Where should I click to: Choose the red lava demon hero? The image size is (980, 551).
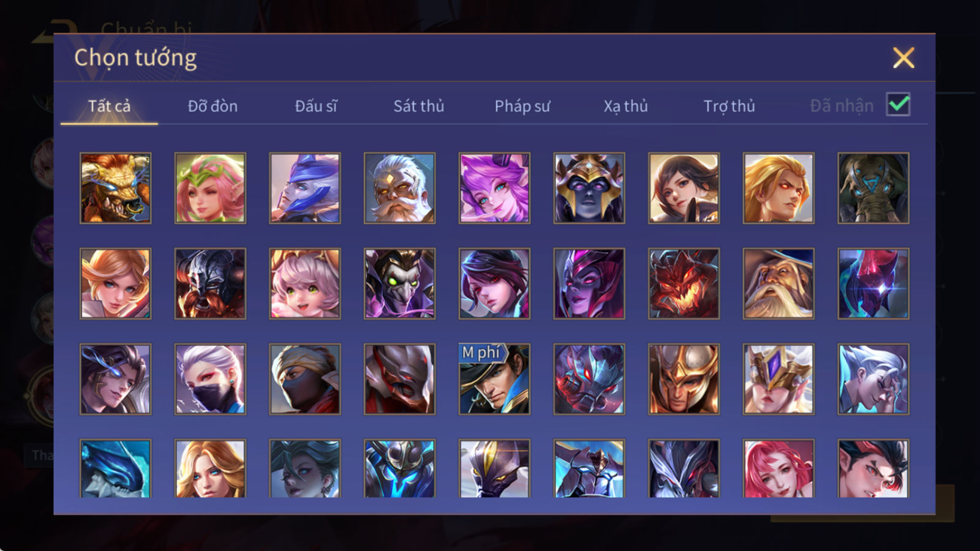(684, 283)
